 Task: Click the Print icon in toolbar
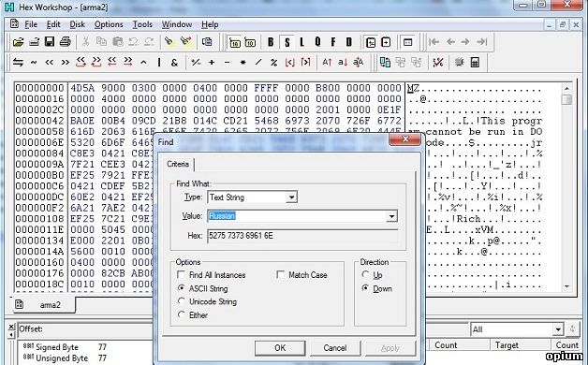(66, 42)
